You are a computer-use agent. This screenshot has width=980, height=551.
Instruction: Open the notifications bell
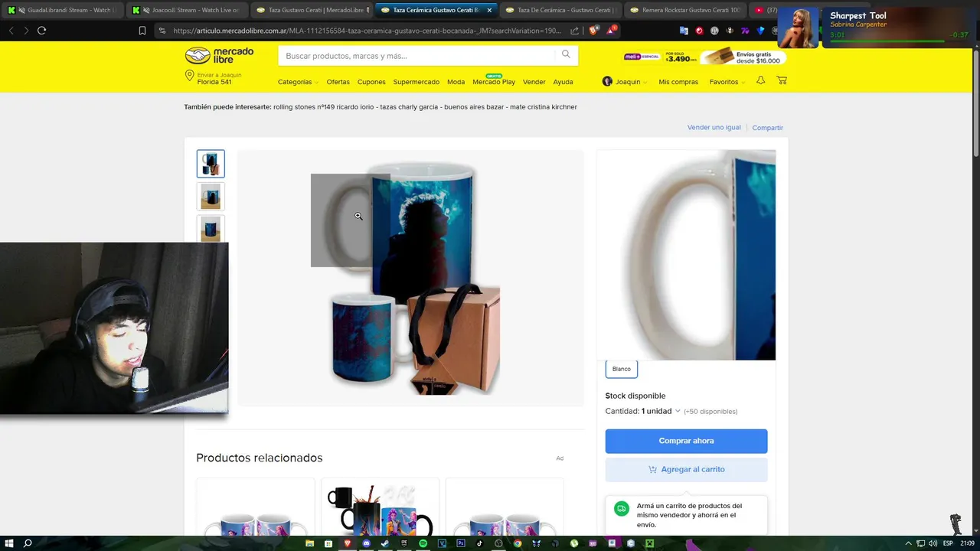tap(760, 80)
